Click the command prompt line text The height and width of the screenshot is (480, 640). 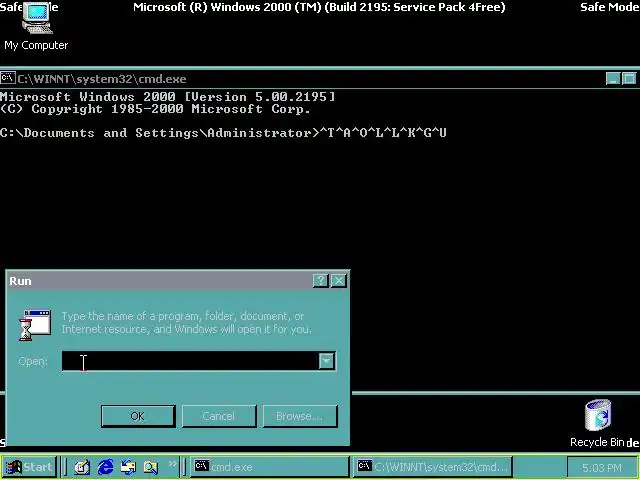(x=223, y=133)
